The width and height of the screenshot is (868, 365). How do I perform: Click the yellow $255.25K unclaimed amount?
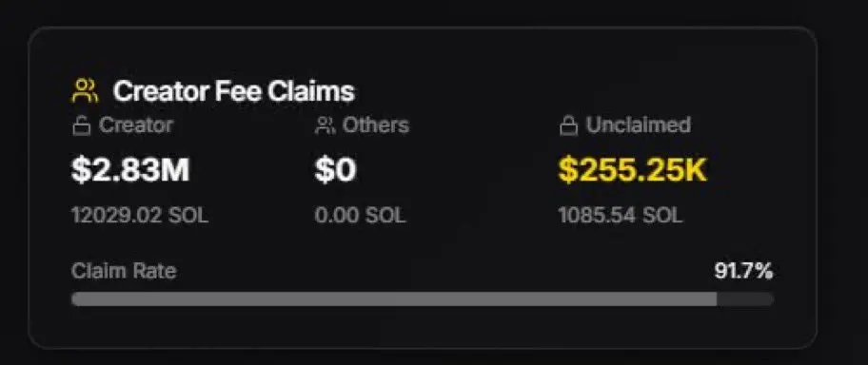(633, 170)
